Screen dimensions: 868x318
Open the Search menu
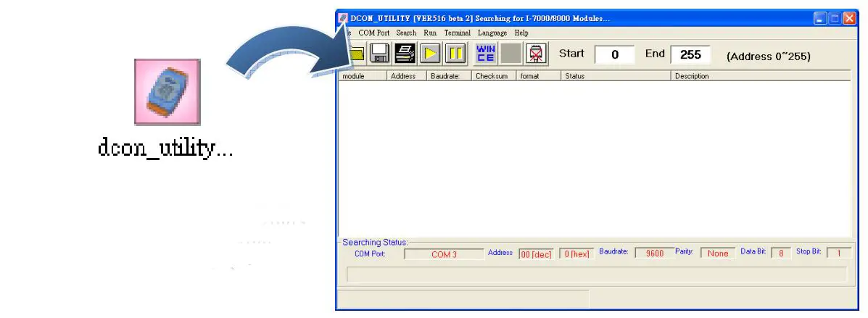(x=406, y=33)
